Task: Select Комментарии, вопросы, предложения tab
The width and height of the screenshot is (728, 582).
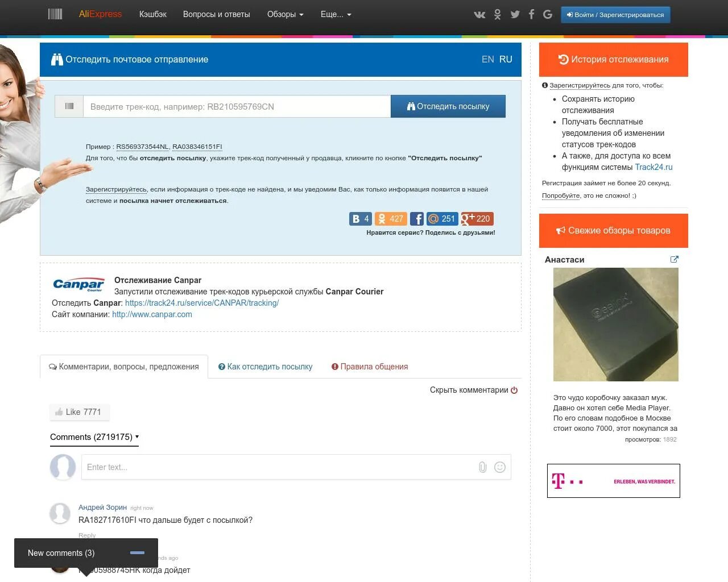Action: pos(124,367)
